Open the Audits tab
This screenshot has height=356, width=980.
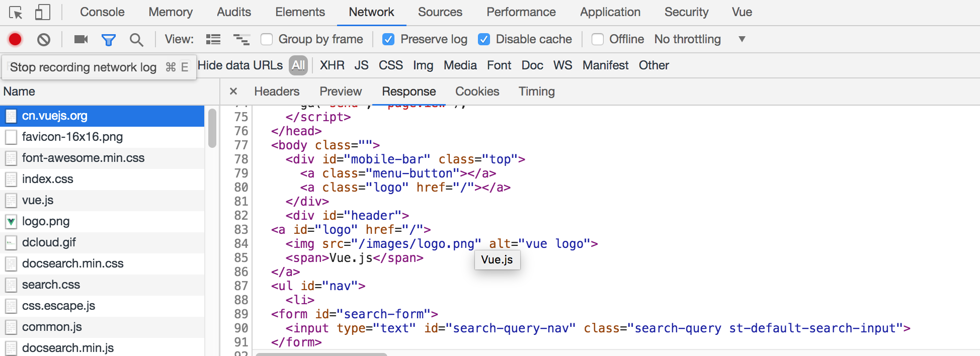[234, 12]
